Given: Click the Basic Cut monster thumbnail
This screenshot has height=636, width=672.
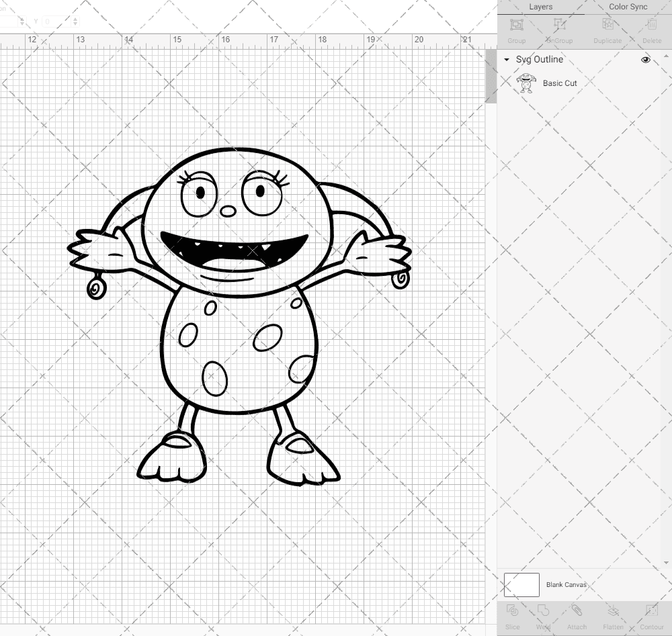Looking at the screenshot, I should [x=527, y=83].
